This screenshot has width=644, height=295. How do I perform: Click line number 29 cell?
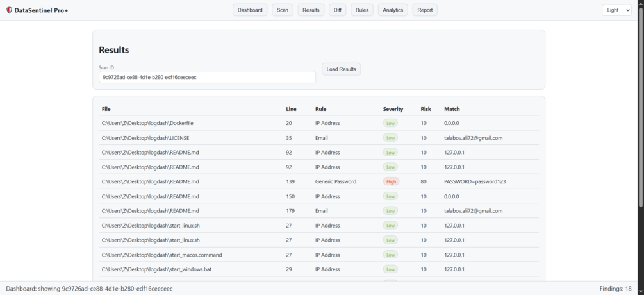289,269
